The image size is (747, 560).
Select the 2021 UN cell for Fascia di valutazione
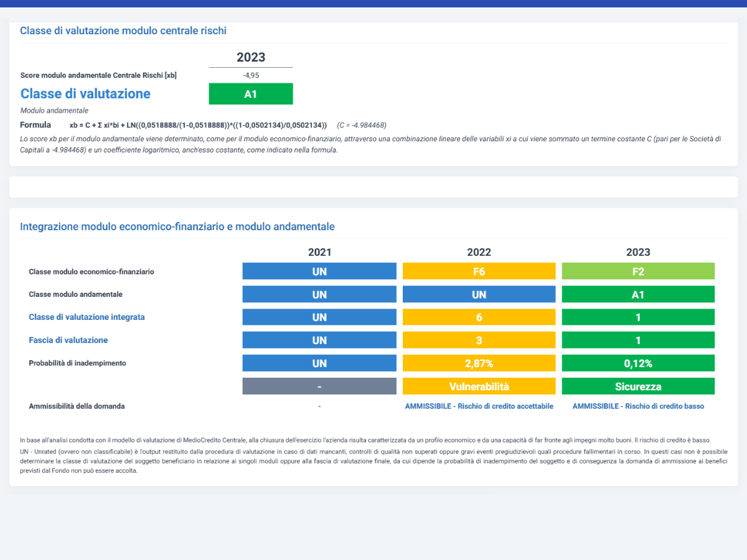point(319,340)
